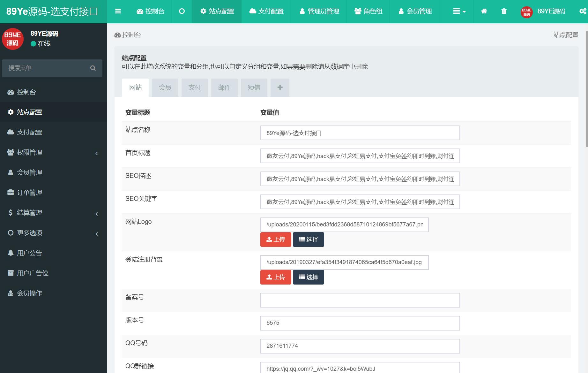
Task: Edit the QQ群链接 input field
Action: click(360, 368)
